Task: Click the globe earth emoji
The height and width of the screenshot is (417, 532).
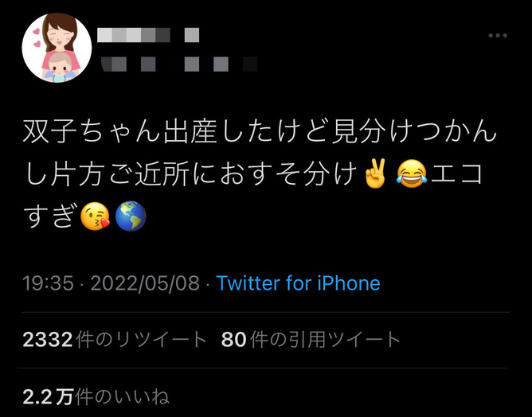Action: 131,216
